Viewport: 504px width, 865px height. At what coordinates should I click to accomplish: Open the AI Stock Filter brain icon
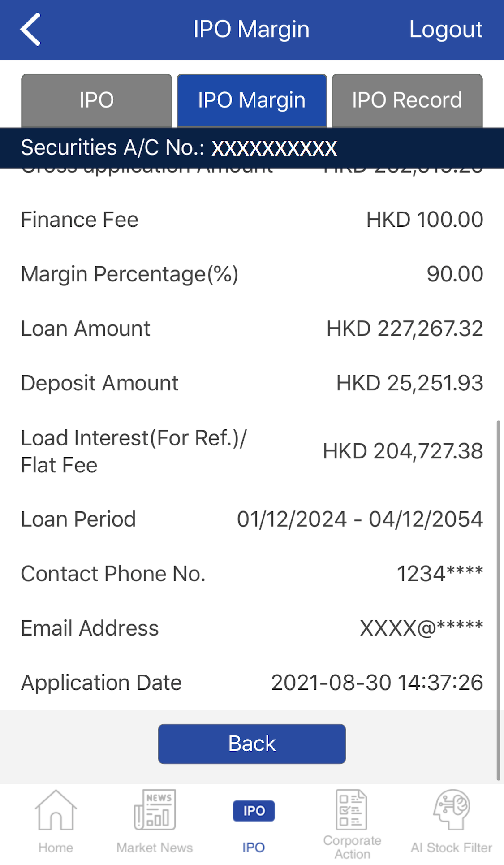pos(451,810)
